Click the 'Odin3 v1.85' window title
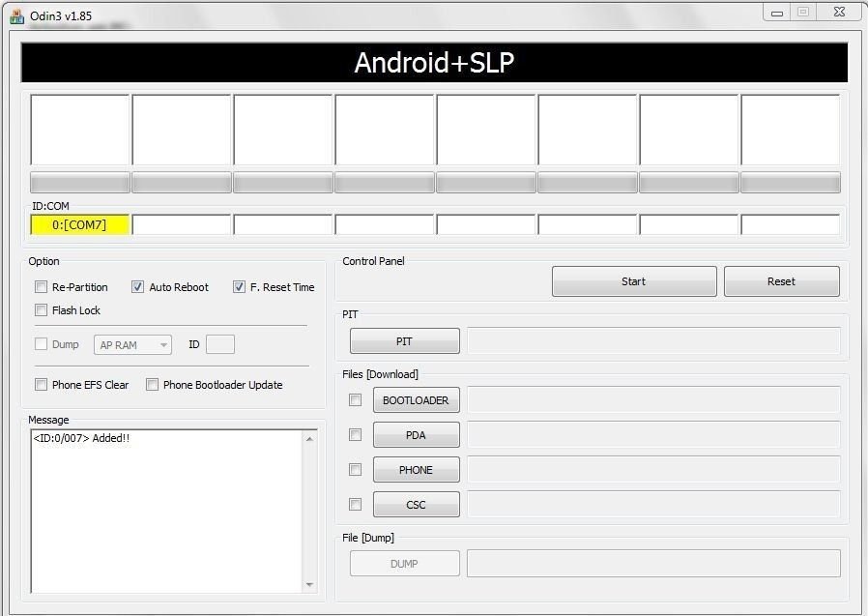 point(61,16)
